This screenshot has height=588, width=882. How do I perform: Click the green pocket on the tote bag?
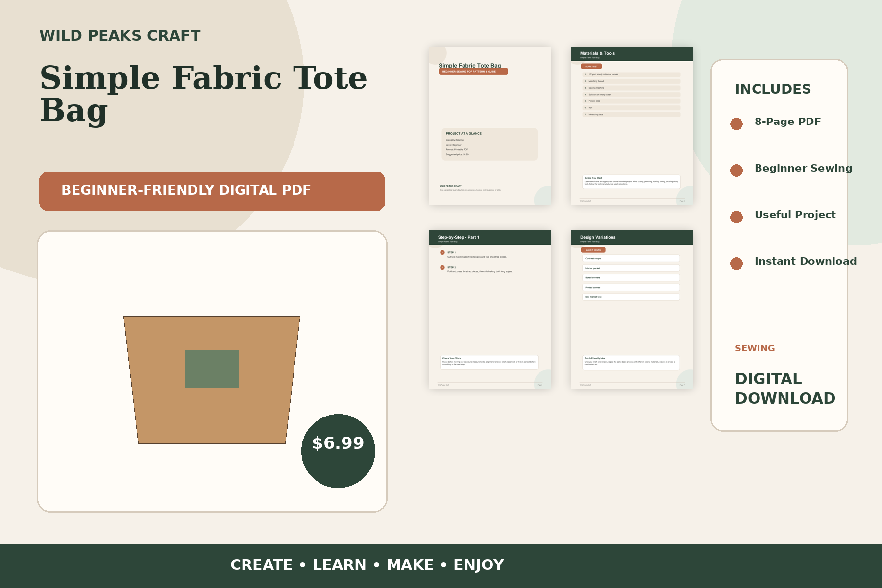click(212, 369)
